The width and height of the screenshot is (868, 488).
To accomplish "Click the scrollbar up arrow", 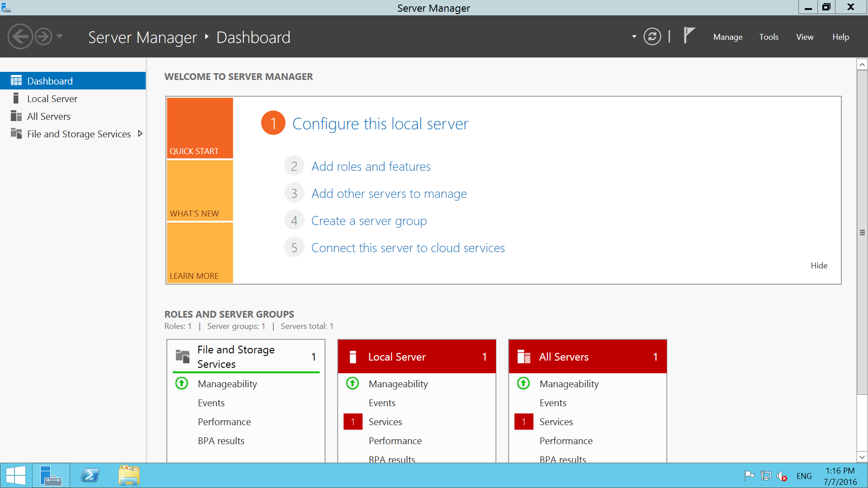I will pyautogui.click(x=862, y=65).
